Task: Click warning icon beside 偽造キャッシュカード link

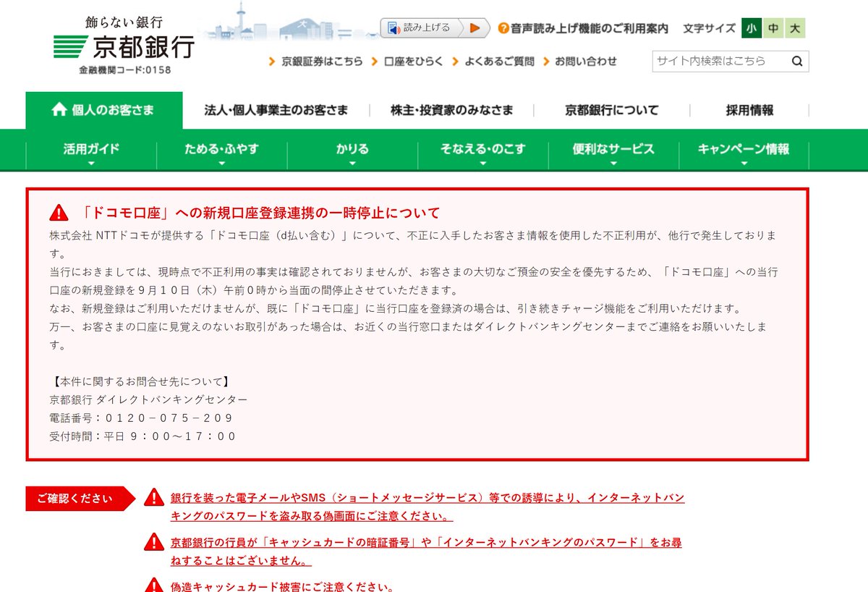Action: pos(154,585)
